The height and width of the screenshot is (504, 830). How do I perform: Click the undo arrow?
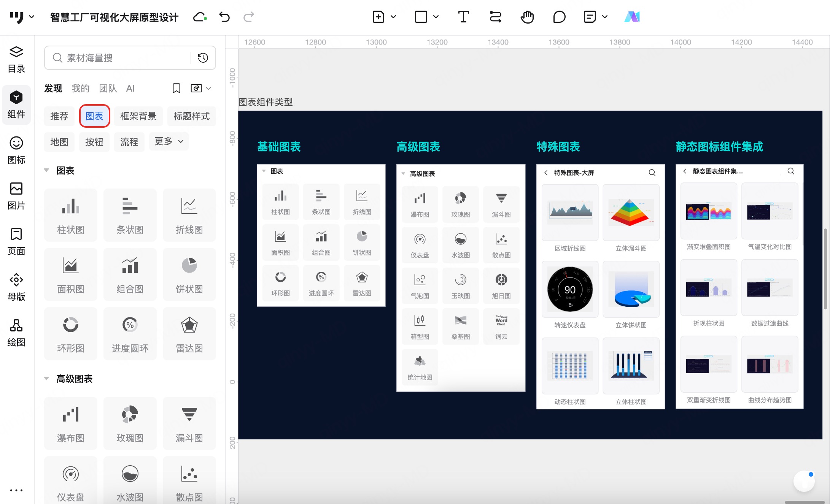pyautogui.click(x=224, y=17)
